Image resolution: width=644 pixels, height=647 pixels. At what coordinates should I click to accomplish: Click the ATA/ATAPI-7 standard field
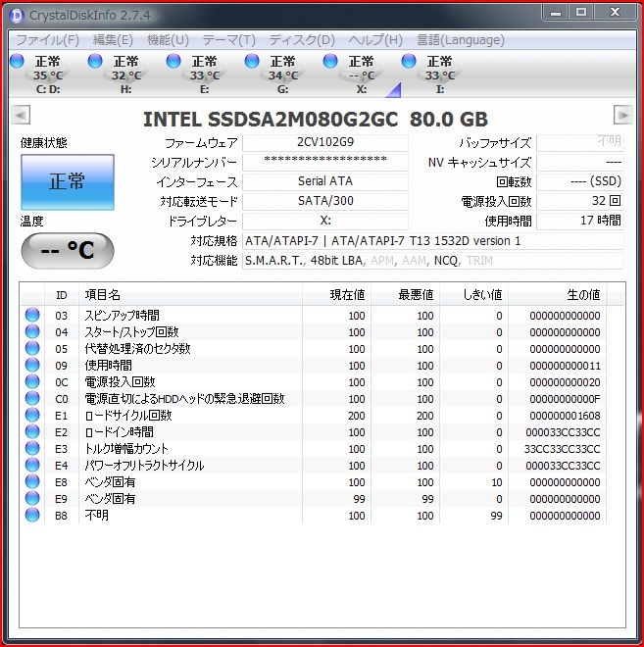point(433,241)
